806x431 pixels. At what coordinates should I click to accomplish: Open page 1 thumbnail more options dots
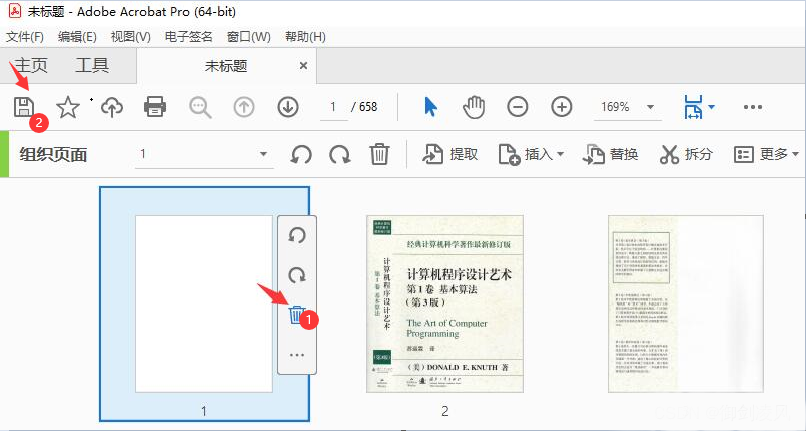coord(297,355)
